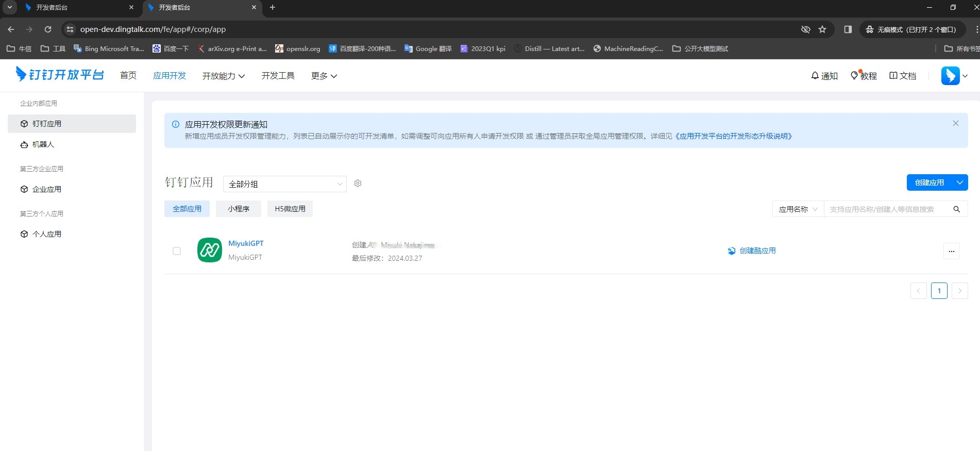
Task: Open the 公开大模型测试 bookmarks folder
Action: click(x=700, y=48)
